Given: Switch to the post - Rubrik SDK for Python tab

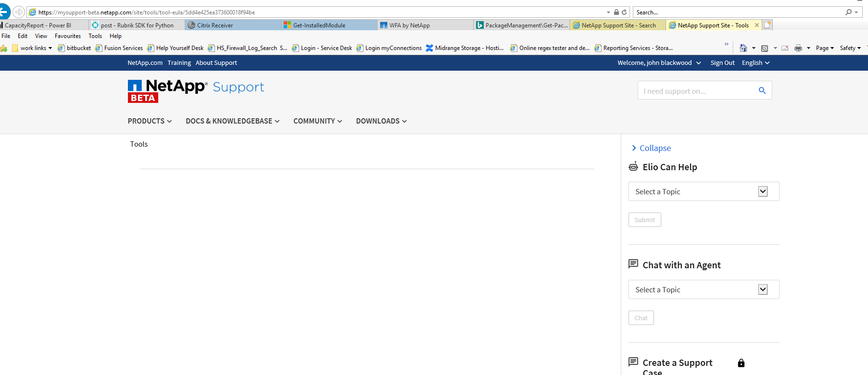Looking at the screenshot, I should (137, 25).
